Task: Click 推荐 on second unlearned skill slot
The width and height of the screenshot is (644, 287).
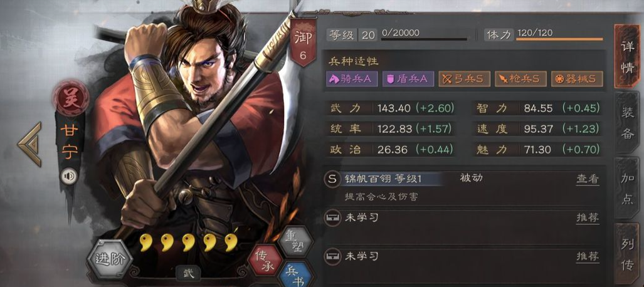Action: (588, 257)
